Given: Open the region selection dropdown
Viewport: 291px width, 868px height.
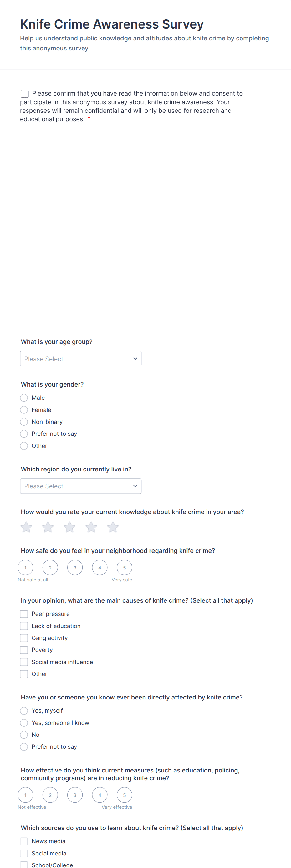Looking at the screenshot, I should (x=81, y=486).
